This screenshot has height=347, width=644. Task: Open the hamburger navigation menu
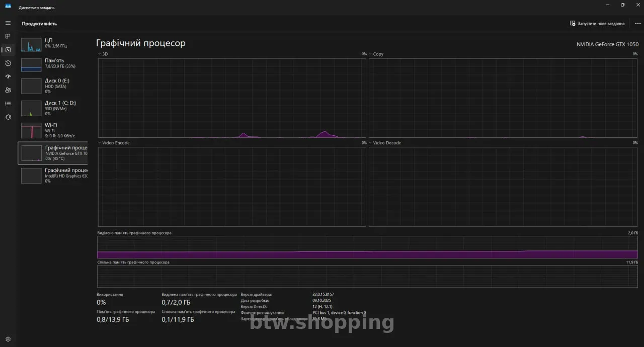pyautogui.click(x=8, y=23)
